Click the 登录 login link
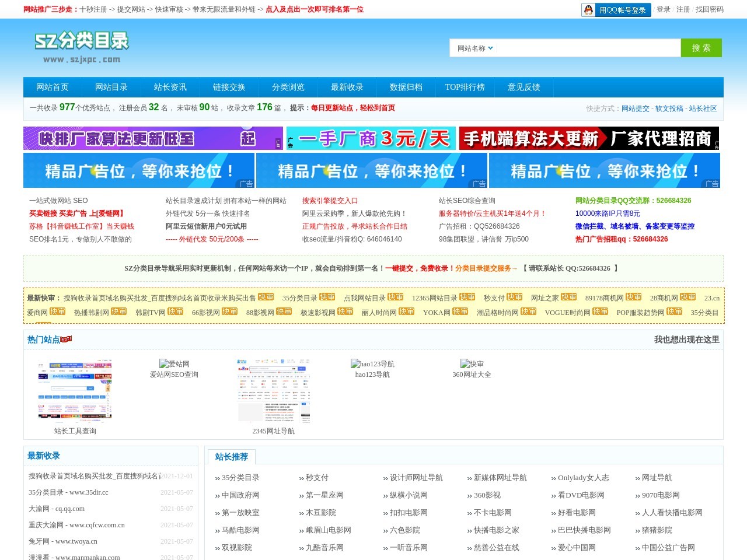 (664, 9)
